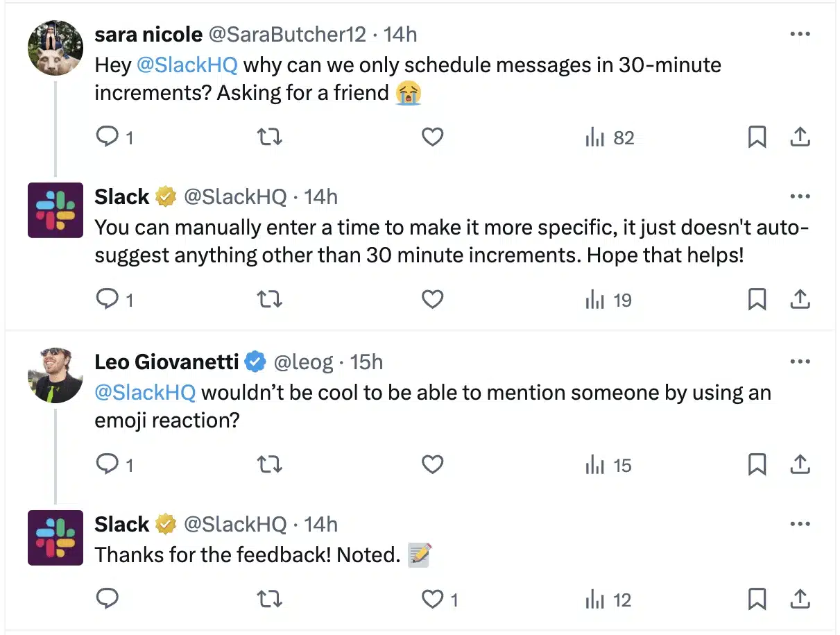
Task: Open the reply composer on Slack's 30-minute increments reply
Action: pos(108,299)
